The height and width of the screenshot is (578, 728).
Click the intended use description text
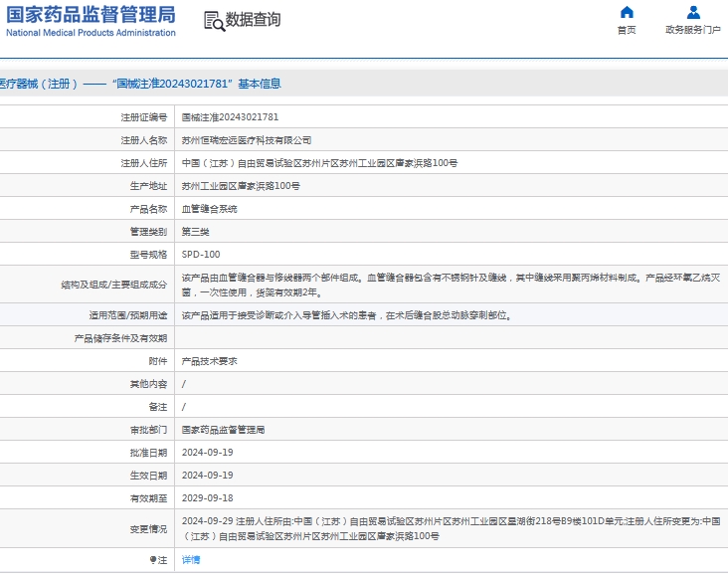point(347,315)
